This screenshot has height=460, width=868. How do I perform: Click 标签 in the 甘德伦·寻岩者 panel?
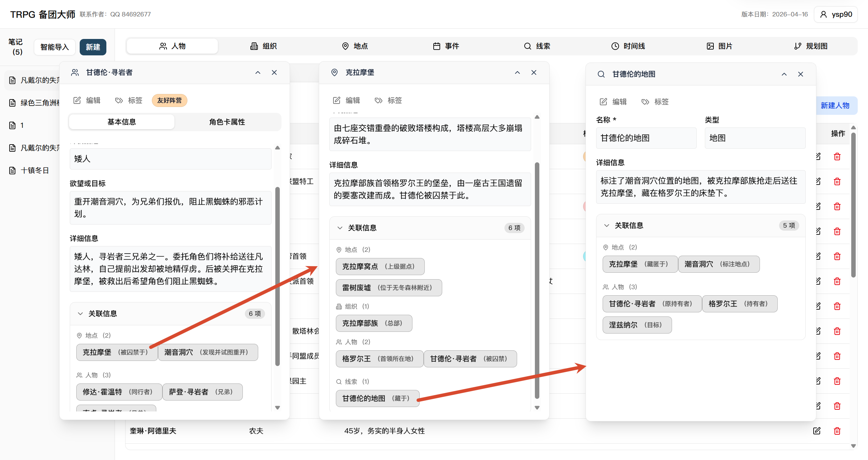coord(129,100)
